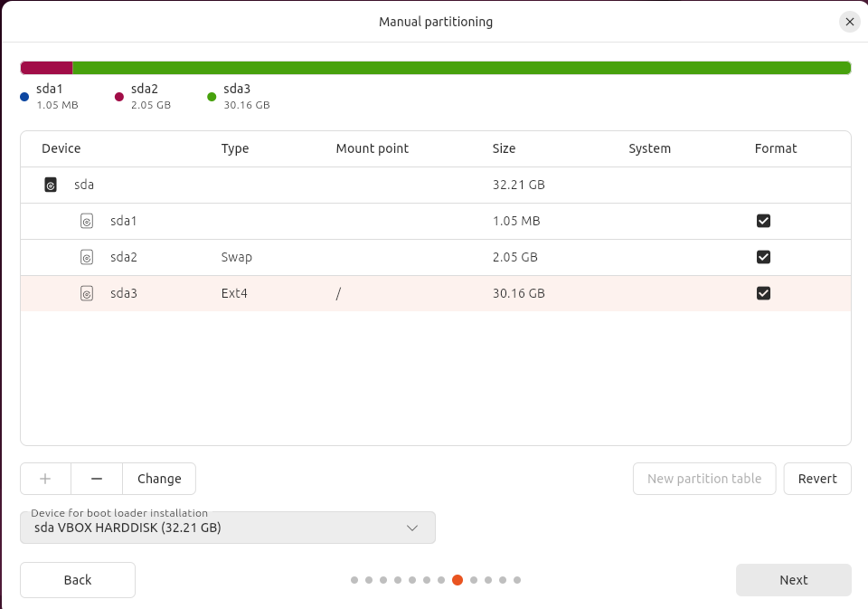Screen dimensions: 868x609
Task: Click the green sda3 segment in disk bar
Action: click(x=461, y=68)
